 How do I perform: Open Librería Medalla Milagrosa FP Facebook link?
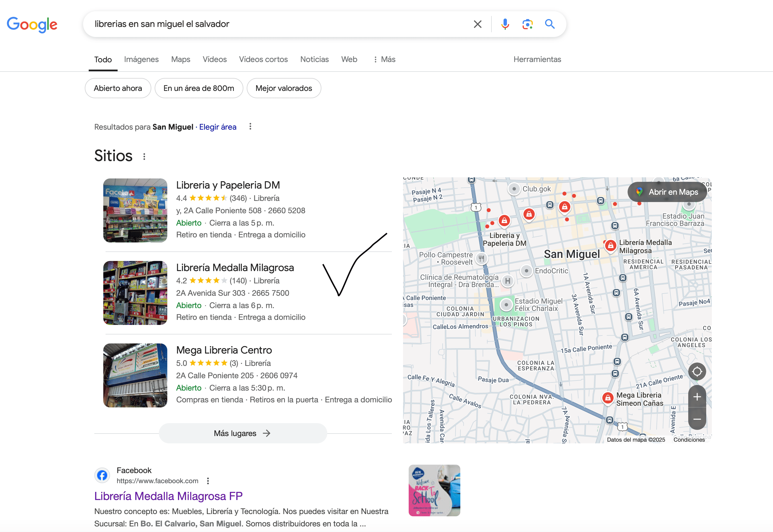[168, 496]
